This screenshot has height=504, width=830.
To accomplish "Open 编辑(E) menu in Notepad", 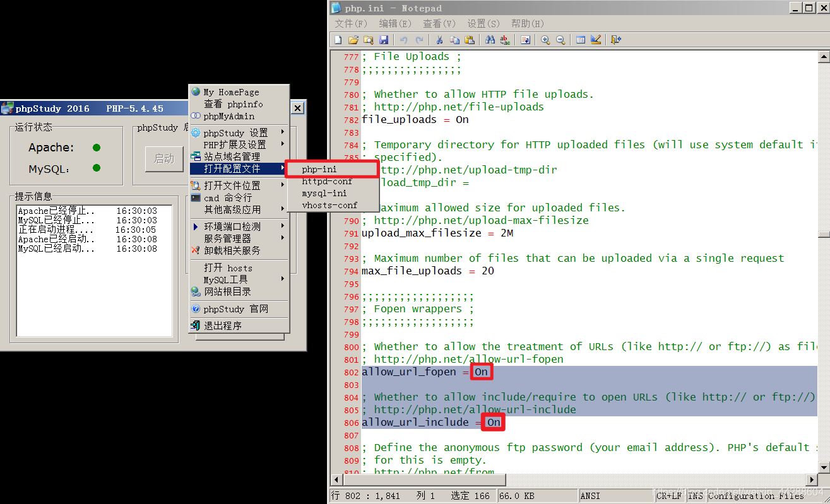I will [x=395, y=23].
